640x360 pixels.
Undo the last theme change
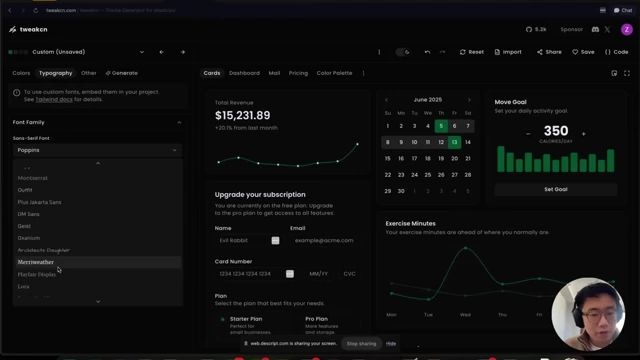point(427,52)
